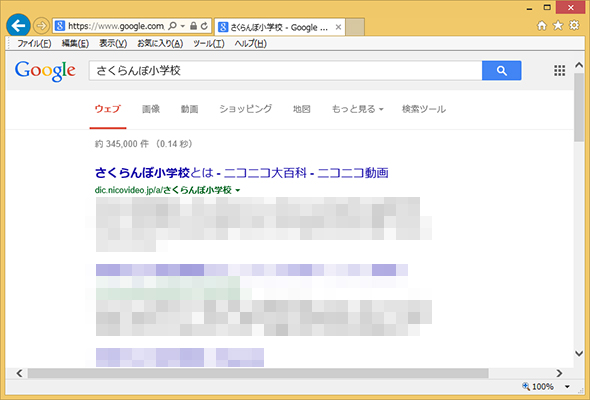This screenshot has width=590, height=400.
Task: Open the さくらんぼ小学校とは ニコニコ大百科 result link
Action: pos(242,173)
